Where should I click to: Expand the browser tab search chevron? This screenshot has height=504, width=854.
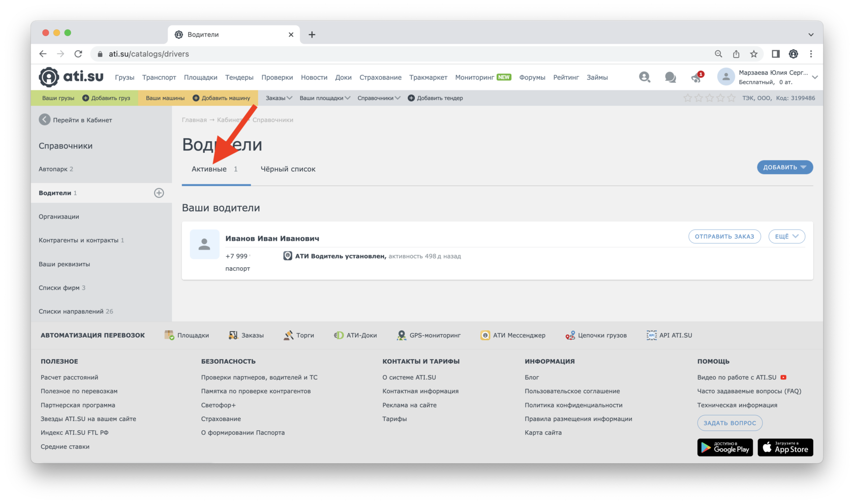point(811,35)
